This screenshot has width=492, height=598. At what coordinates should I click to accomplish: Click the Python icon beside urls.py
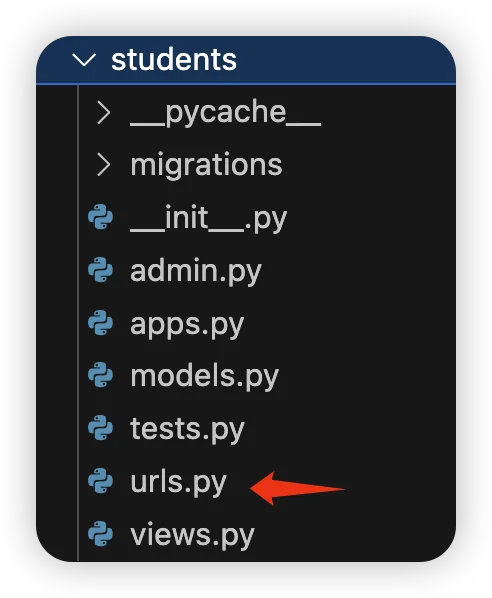click(101, 481)
